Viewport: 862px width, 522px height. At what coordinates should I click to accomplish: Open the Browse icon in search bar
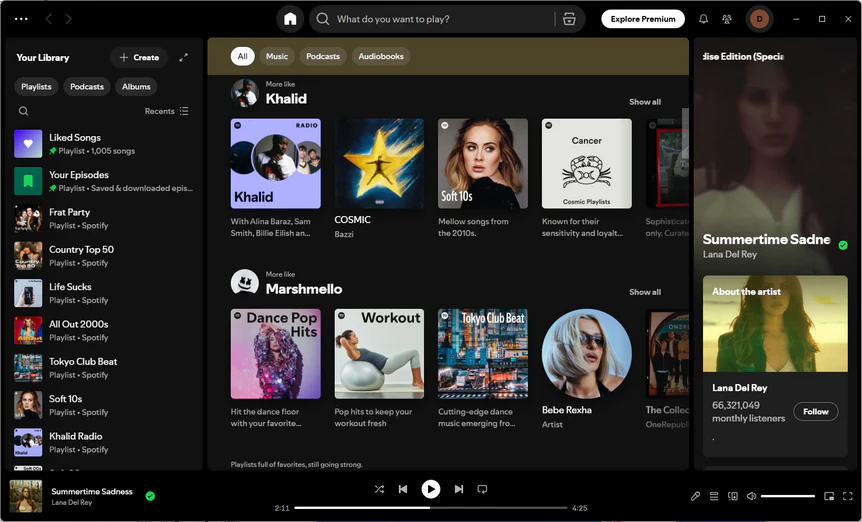569,19
